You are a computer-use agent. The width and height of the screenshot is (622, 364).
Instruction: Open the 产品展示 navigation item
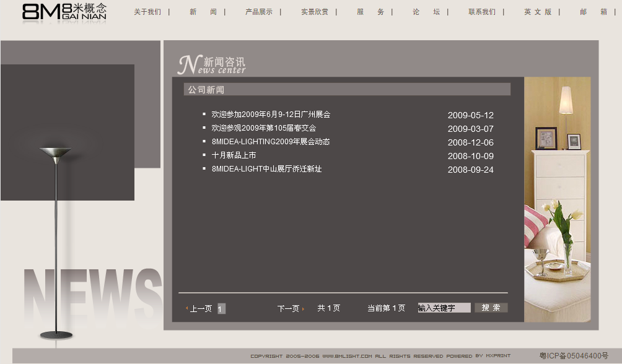[259, 11]
